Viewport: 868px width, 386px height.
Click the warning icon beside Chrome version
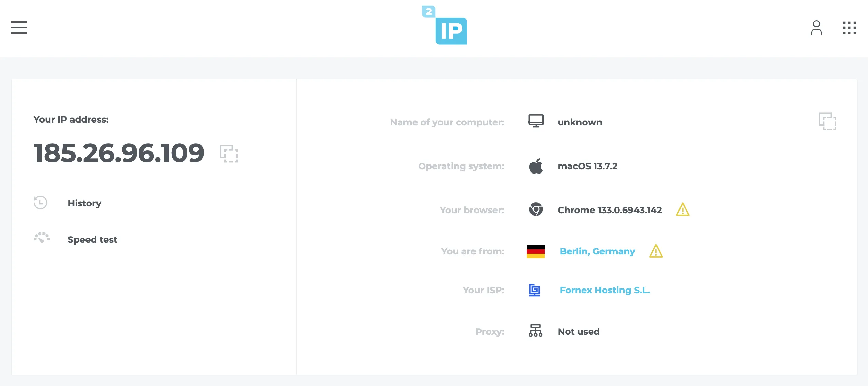tap(683, 209)
